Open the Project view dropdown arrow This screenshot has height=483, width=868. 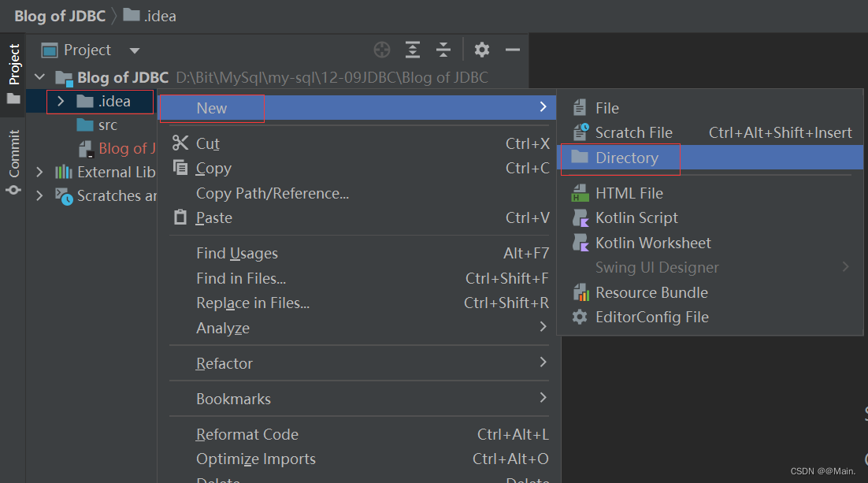[x=135, y=50]
